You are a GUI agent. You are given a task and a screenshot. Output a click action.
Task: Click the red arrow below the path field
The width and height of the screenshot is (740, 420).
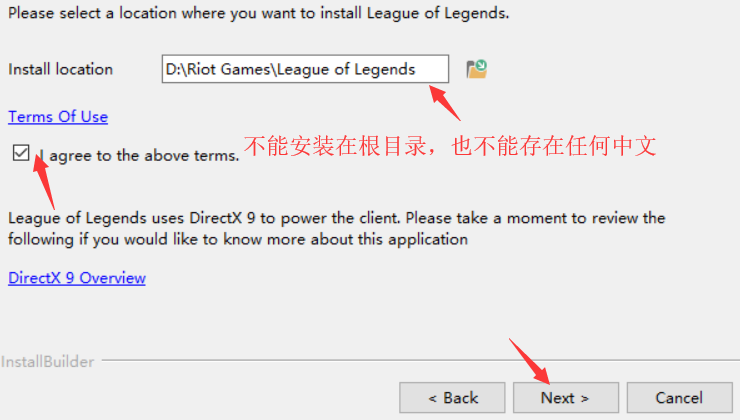445,103
